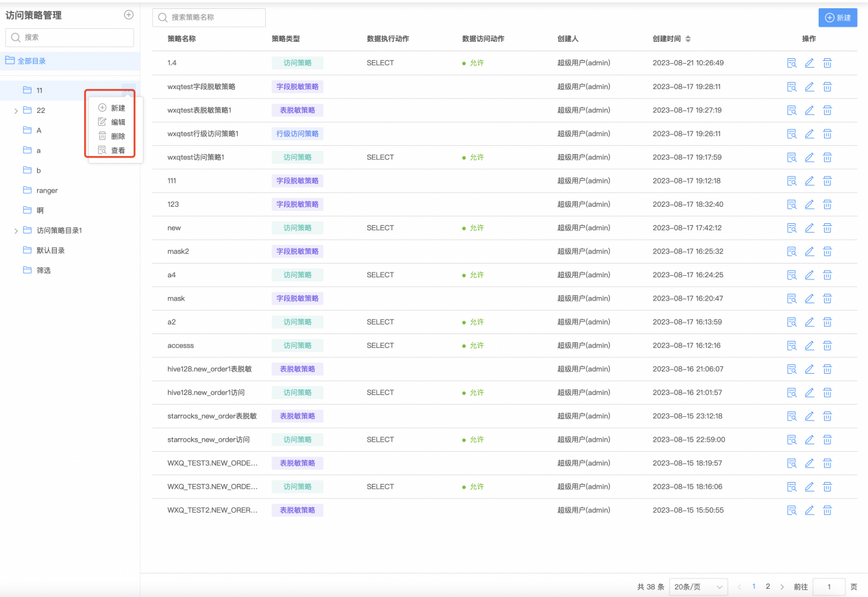
Task: Click 策略类型 column header
Action: tap(286, 39)
